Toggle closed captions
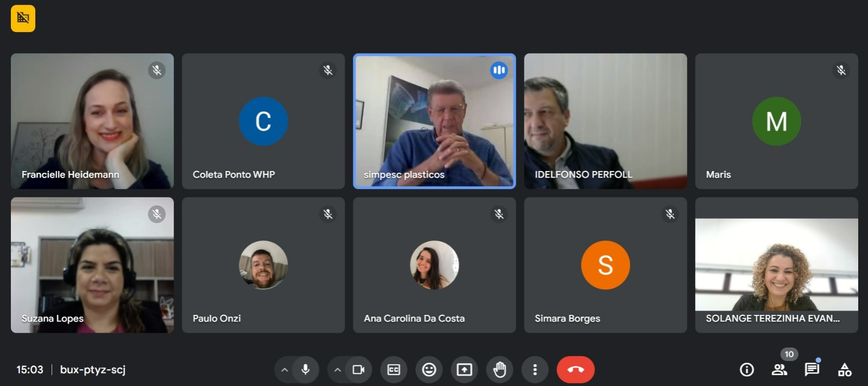 (x=394, y=370)
